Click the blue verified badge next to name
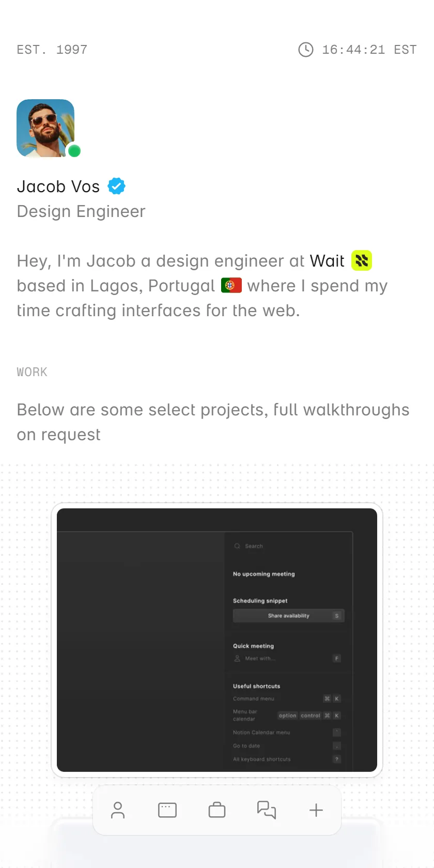The height and width of the screenshot is (868, 434). point(116,186)
